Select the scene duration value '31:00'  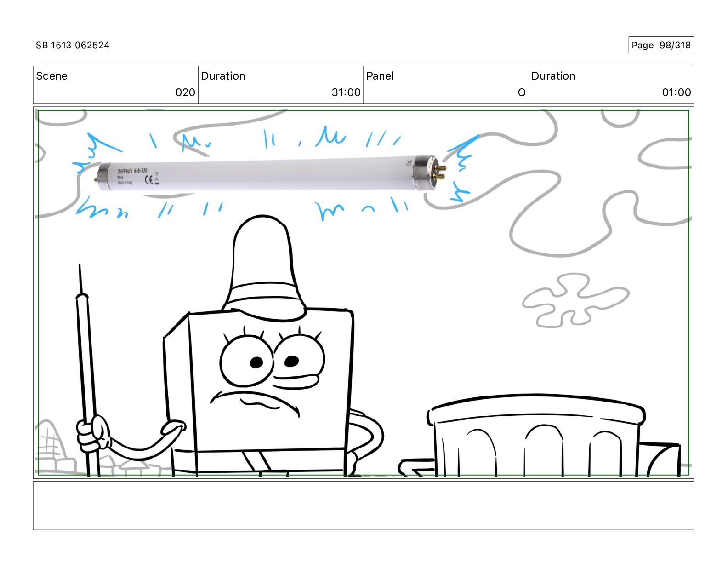click(346, 92)
